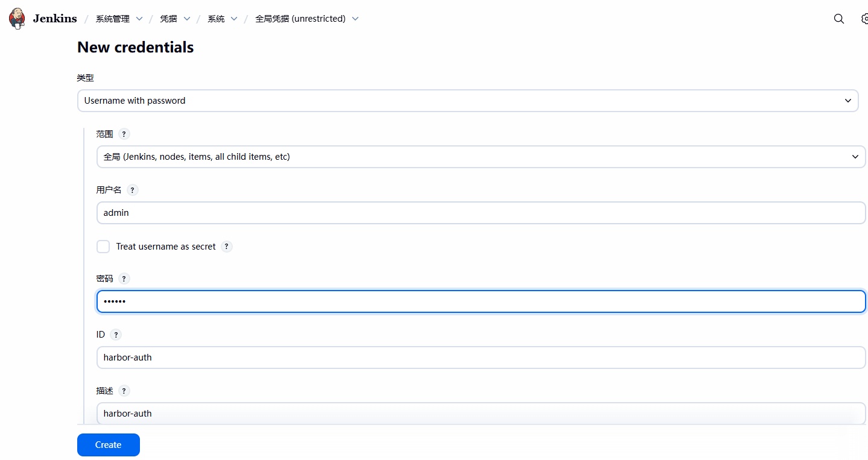Viewport: 868px width, 460px height.
Task: Open the 范围 scope dropdown
Action: [x=481, y=157]
